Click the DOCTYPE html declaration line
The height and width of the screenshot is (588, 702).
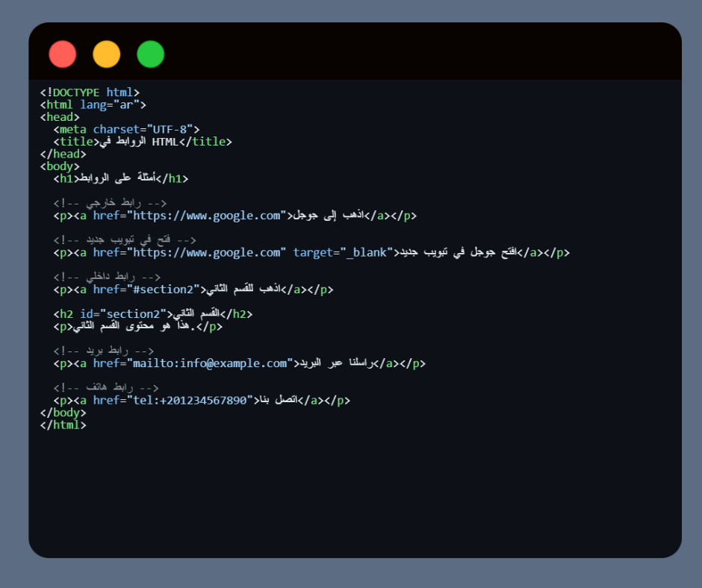click(90, 93)
